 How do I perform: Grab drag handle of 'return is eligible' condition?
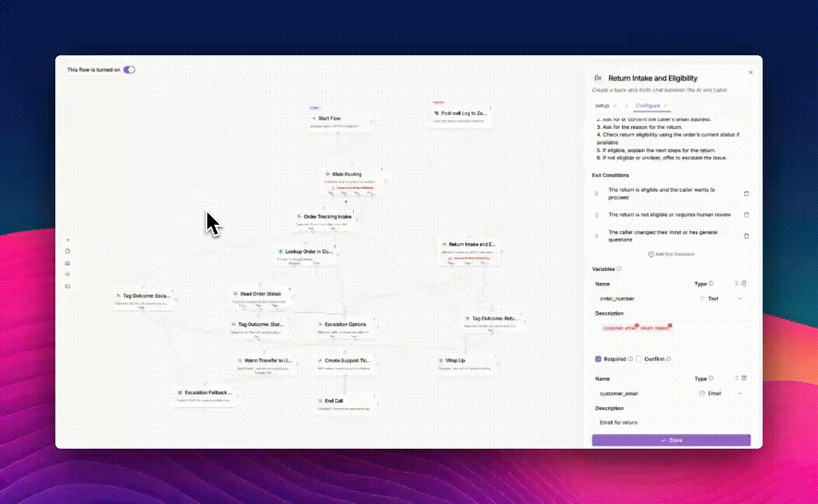click(x=596, y=193)
